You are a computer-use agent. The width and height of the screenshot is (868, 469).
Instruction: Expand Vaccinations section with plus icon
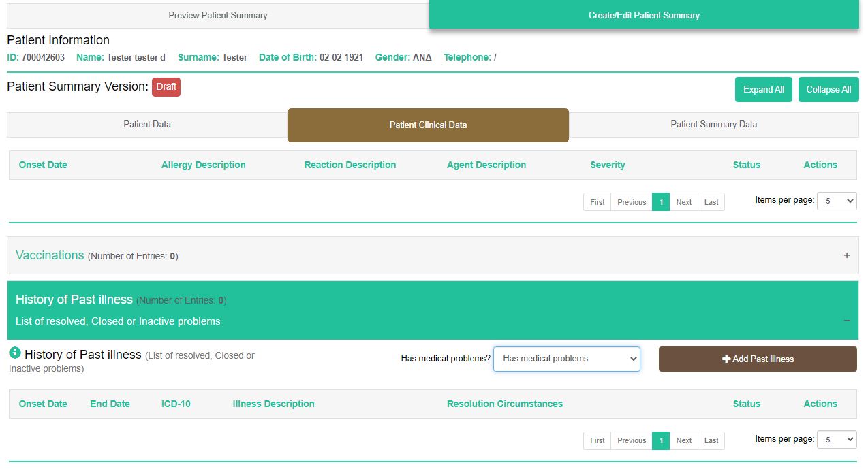(847, 255)
